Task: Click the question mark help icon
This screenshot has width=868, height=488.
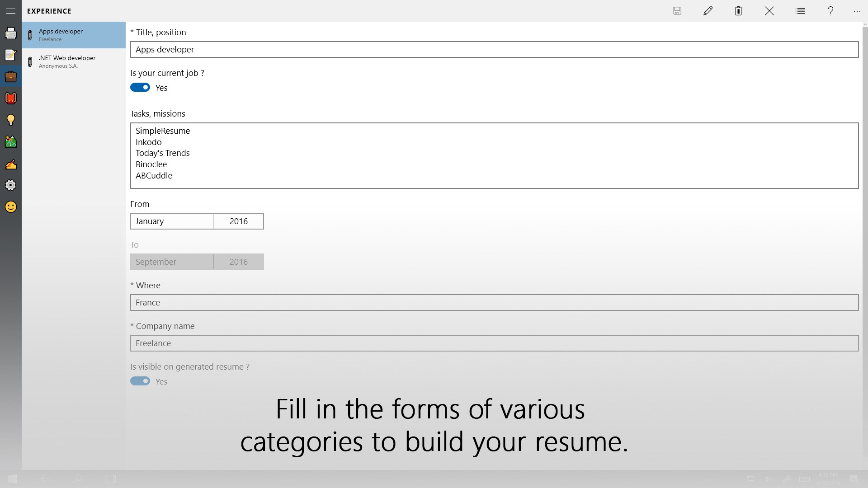Action: [830, 11]
